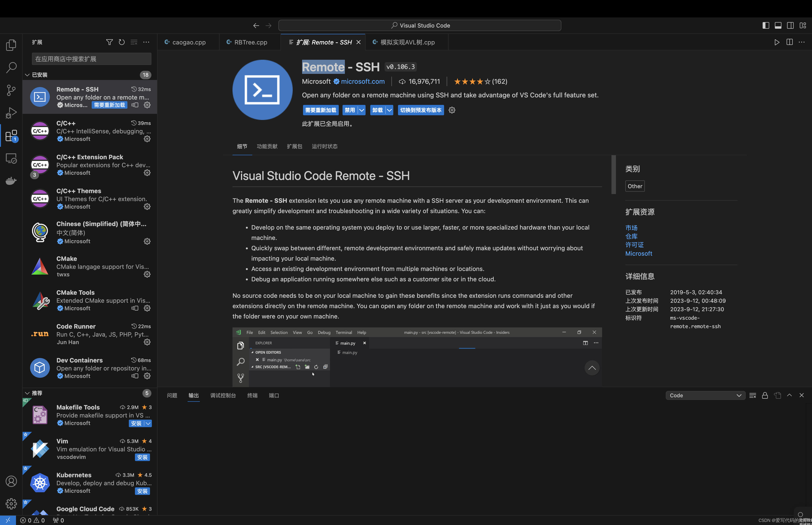Open the gear for CMake Tools extension
This screenshot has height=525, width=812.
[x=147, y=308]
